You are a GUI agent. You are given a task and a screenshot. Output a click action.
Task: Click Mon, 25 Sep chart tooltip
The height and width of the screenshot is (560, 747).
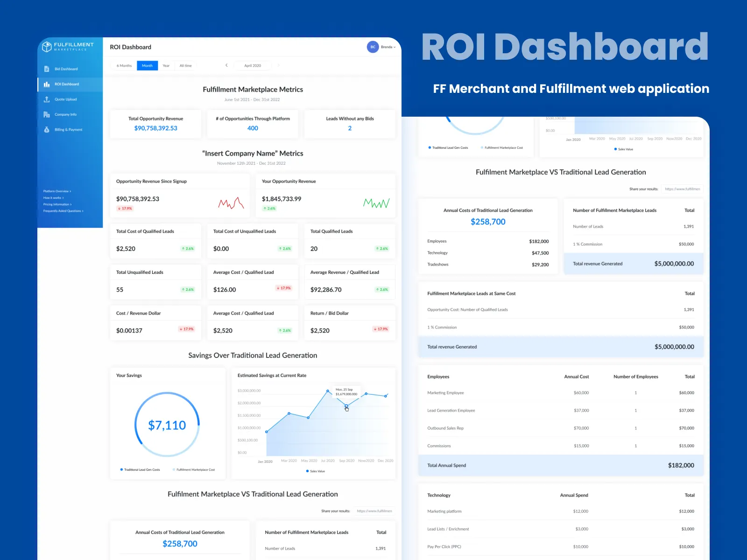(x=346, y=392)
